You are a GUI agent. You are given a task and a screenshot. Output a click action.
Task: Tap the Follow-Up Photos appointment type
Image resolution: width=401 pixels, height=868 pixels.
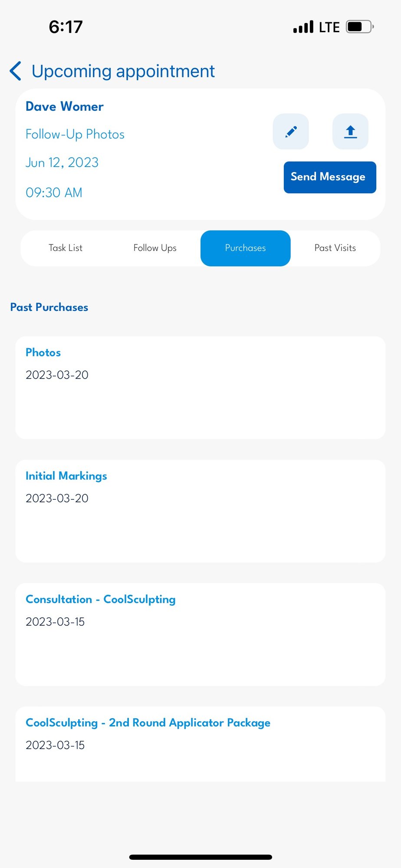(75, 134)
